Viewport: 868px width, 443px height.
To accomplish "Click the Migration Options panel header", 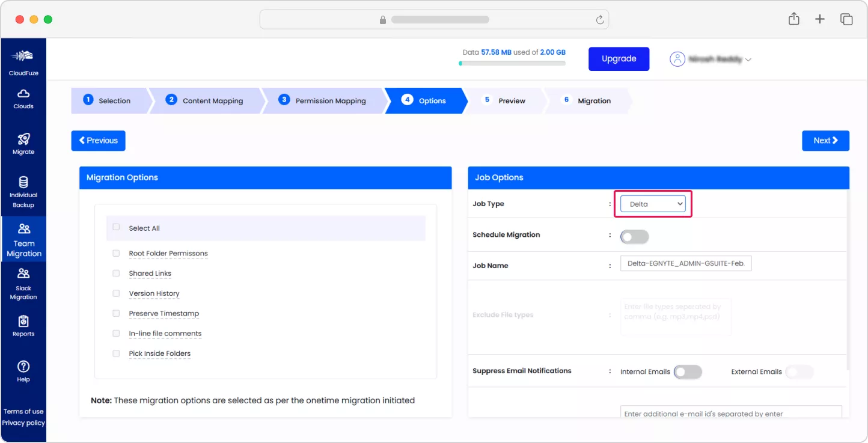I will [265, 178].
